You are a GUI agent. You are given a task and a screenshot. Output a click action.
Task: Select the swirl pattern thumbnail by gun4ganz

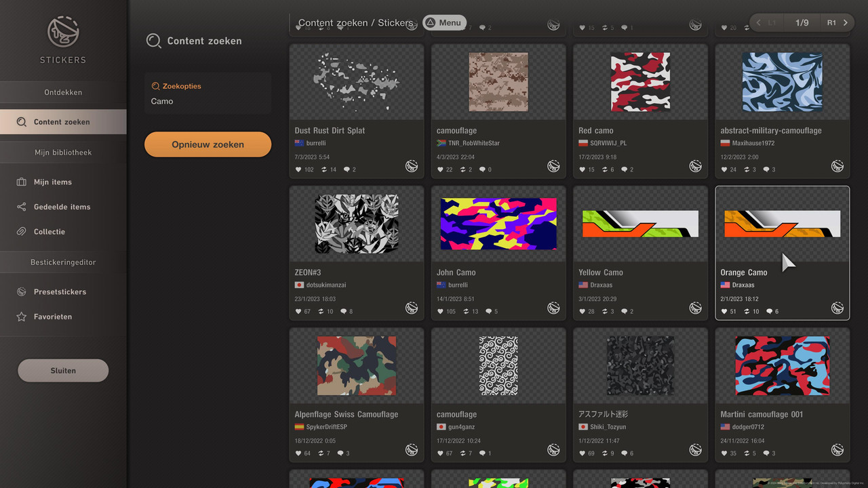pos(498,366)
